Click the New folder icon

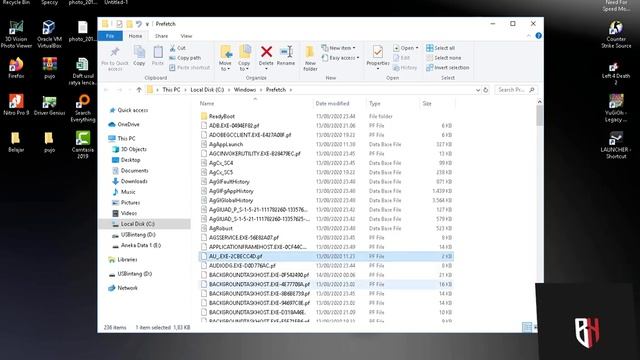tap(310, 52)
